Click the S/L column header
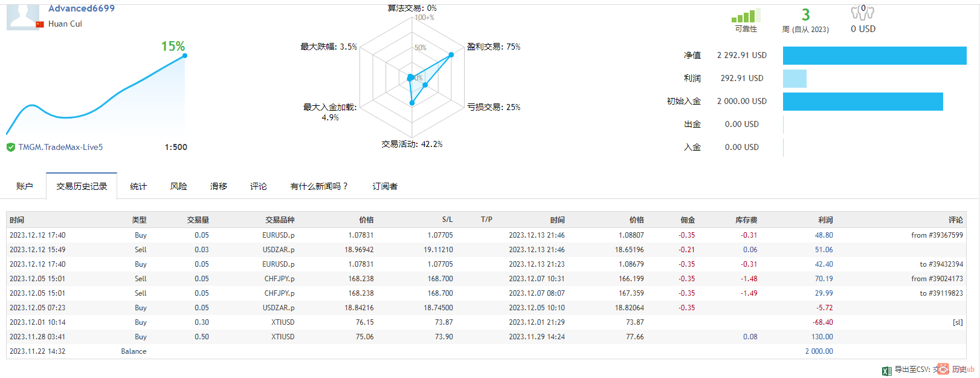 click(x=447, y=220)
